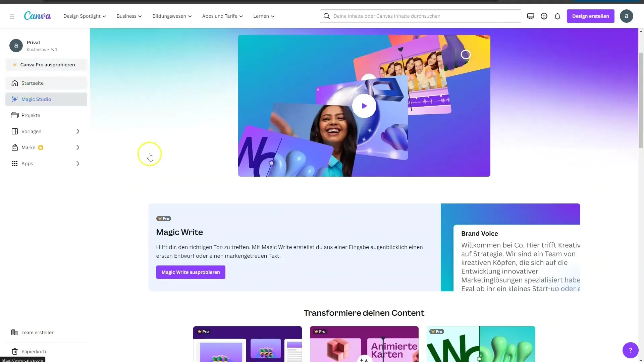Image resolution: width=644 pixels, height=362 pixels.
Task: Click the Marke sidebar icon
Action: (x=14, y=147)
